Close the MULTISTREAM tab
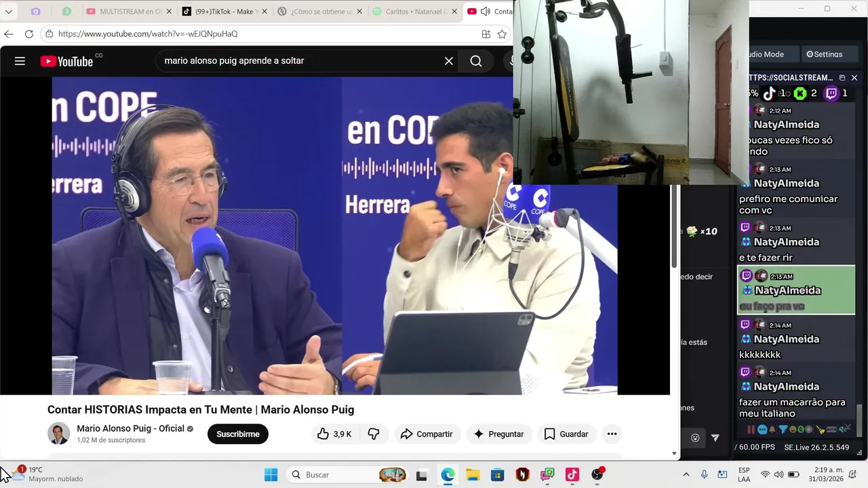The width and height of the screenshot is (868, 488). 169,12
